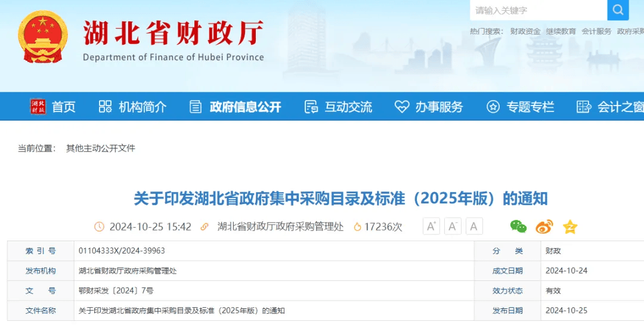Share article via WeChat icon
The image size is (644, 331).
518,226
